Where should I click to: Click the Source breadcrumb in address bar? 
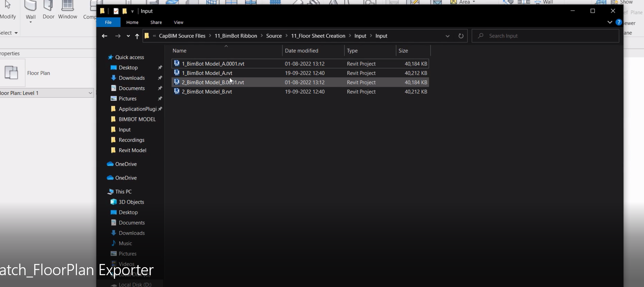(x=274, y=36)
